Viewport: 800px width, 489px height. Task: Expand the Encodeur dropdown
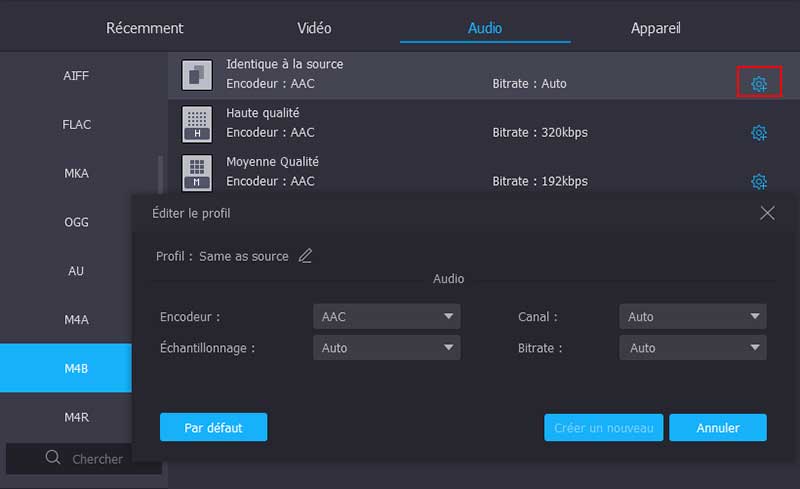(x=386, y=317)
